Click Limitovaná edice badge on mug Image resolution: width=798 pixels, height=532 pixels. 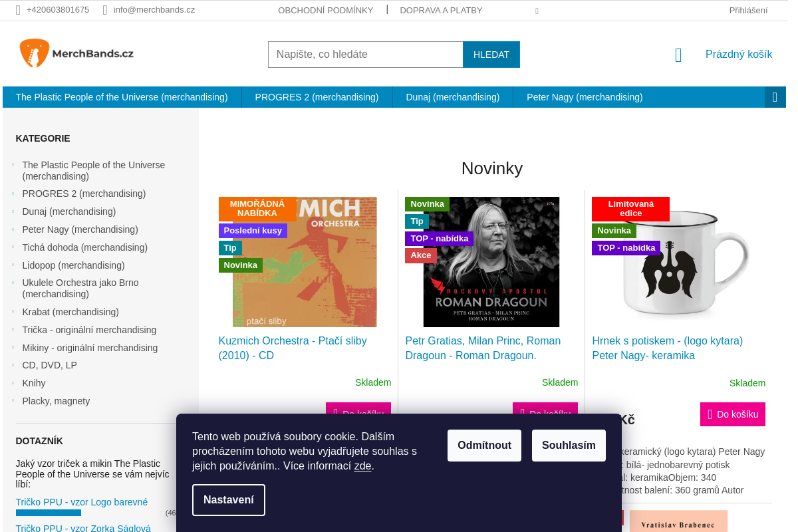pos(630,209)
